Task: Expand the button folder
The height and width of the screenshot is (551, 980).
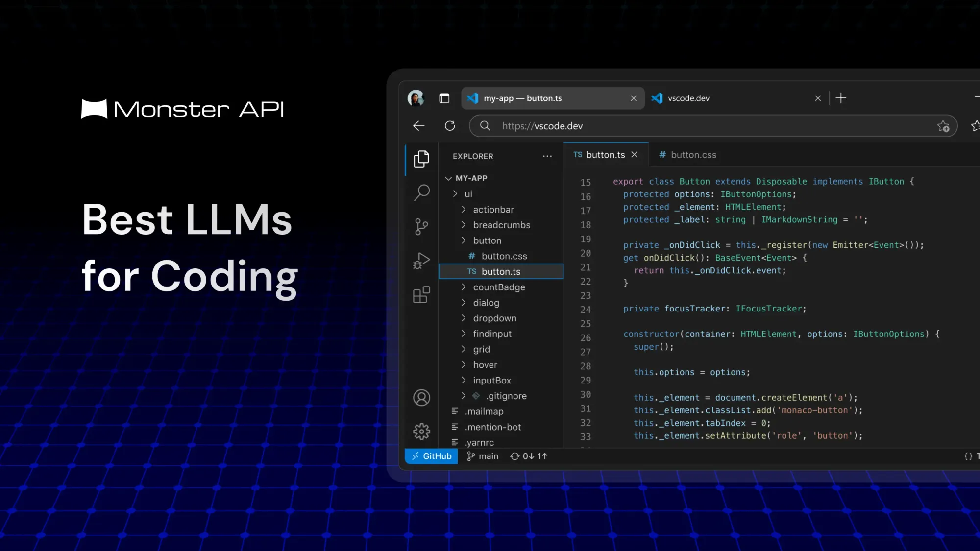Action: click(501, 240)
